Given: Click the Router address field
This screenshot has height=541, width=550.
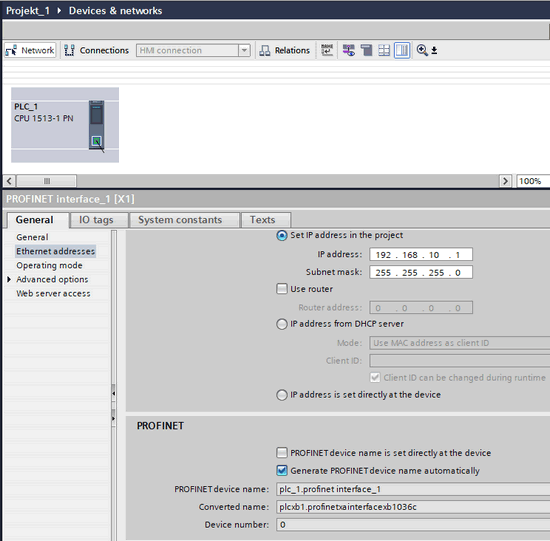Looking at the screenshot, I should coord(421,308).
